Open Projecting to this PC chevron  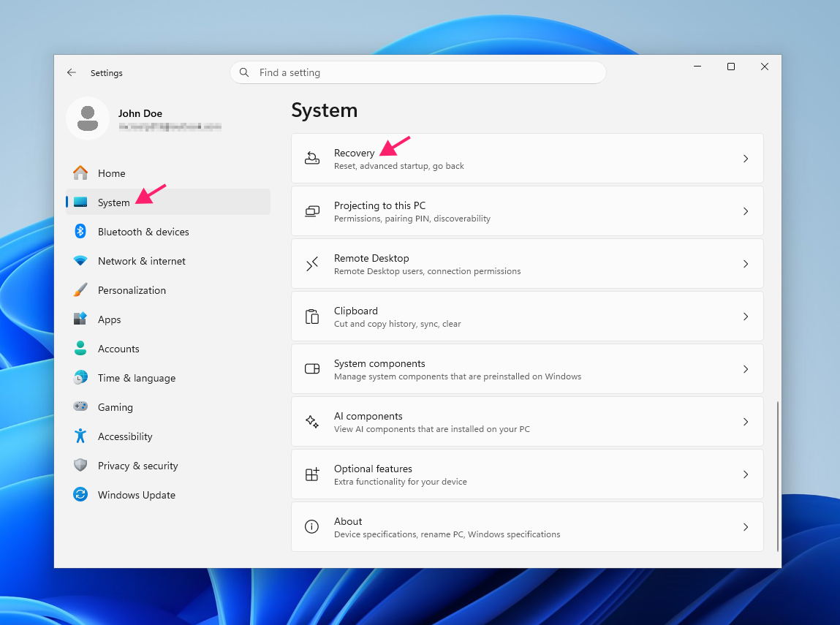point(745,211)
